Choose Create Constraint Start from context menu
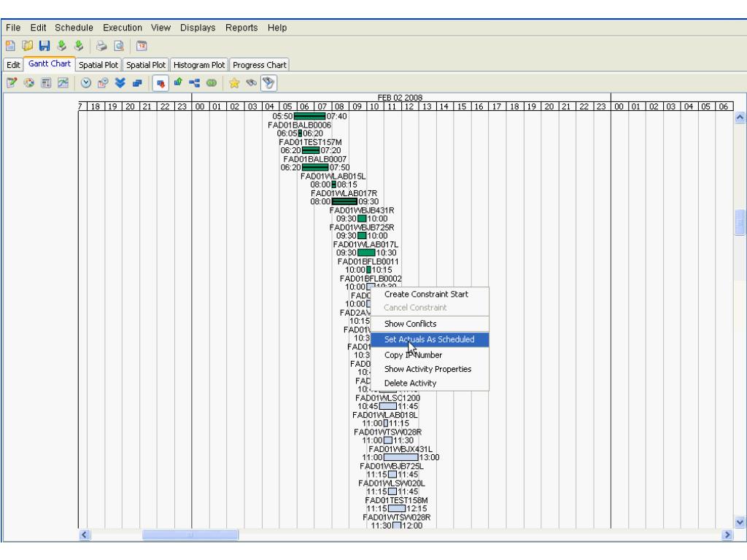The width and height of the screenshot is (747, 560). 430,295
